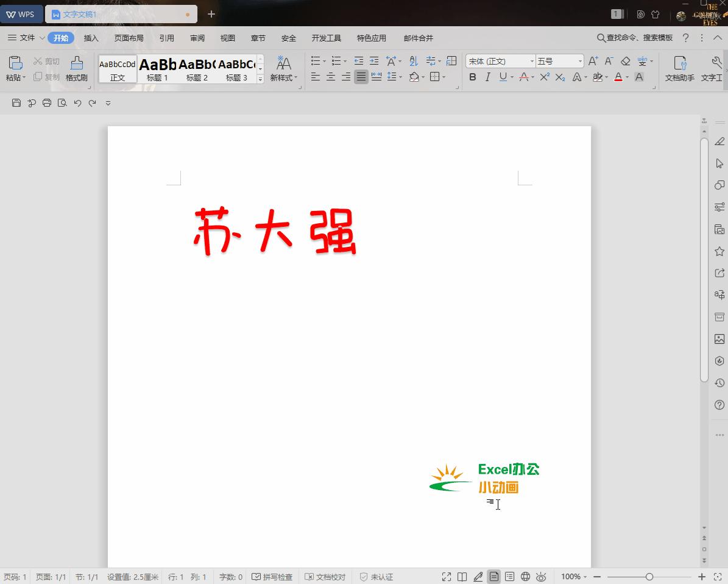The height and width of the screenshot is (584, 728).
Task: Click the 未认证 status label
Action: [376, 577]
